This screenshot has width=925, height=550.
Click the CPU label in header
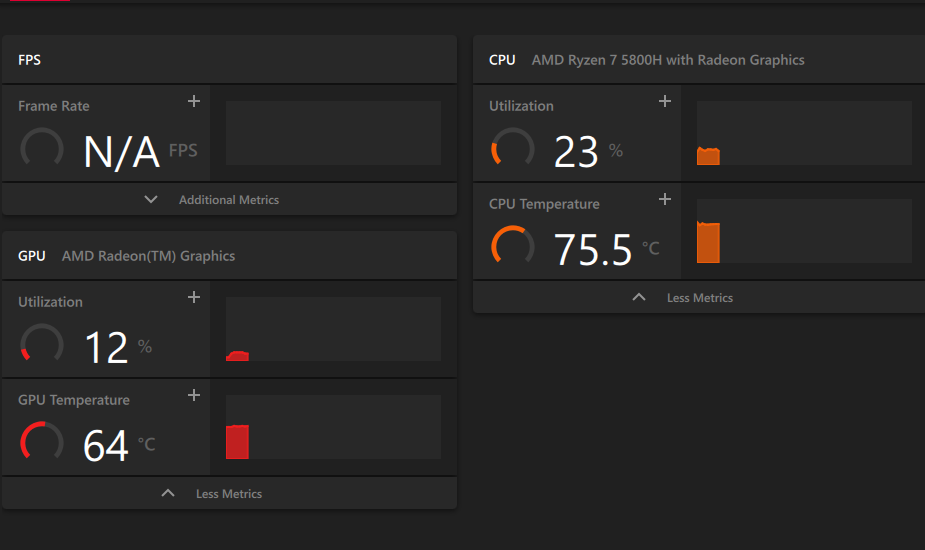click(x=502, y=60)
